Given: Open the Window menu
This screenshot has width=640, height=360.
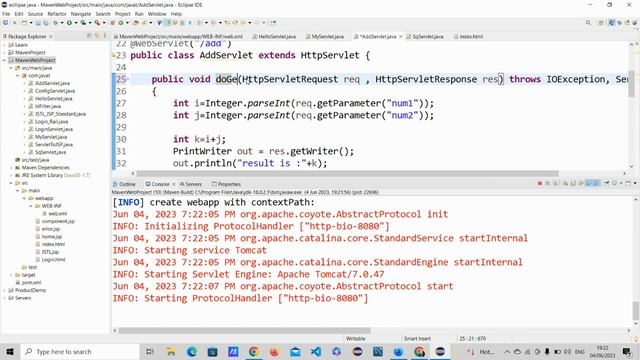Looking at the screenshot, I should [x=157, y=14].
